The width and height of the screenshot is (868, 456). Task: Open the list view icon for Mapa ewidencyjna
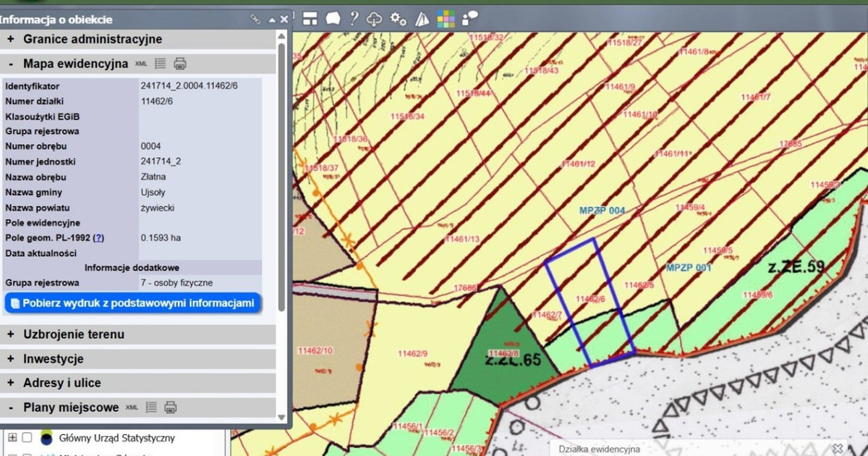coord(161,64)
